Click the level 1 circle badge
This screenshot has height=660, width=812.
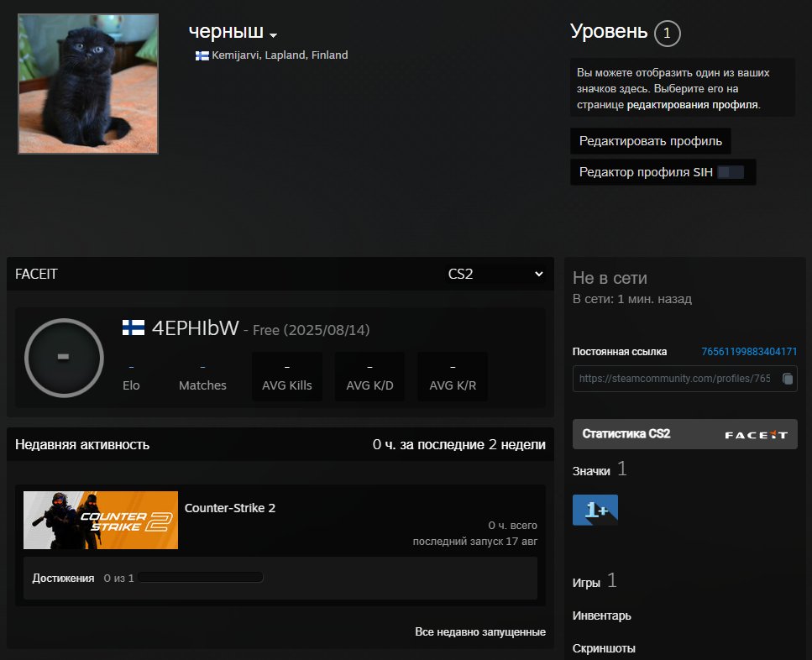pos(667,34)
